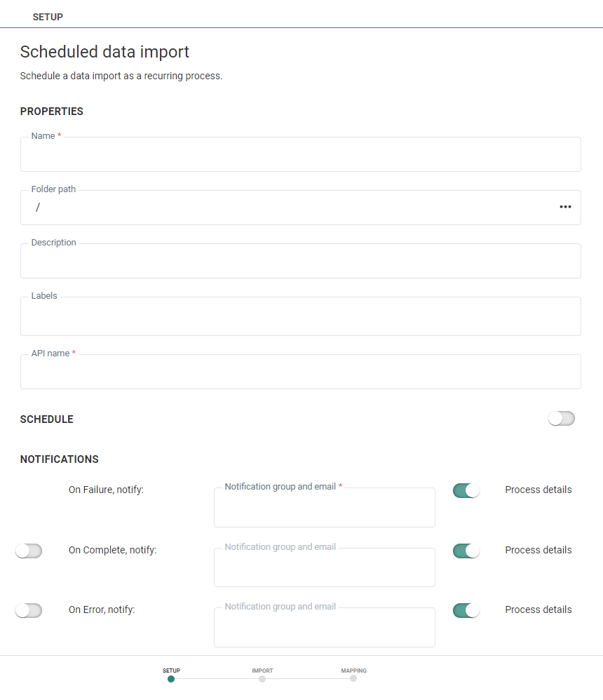
Task: Go to the Import step dot
Action: (262, 678)
